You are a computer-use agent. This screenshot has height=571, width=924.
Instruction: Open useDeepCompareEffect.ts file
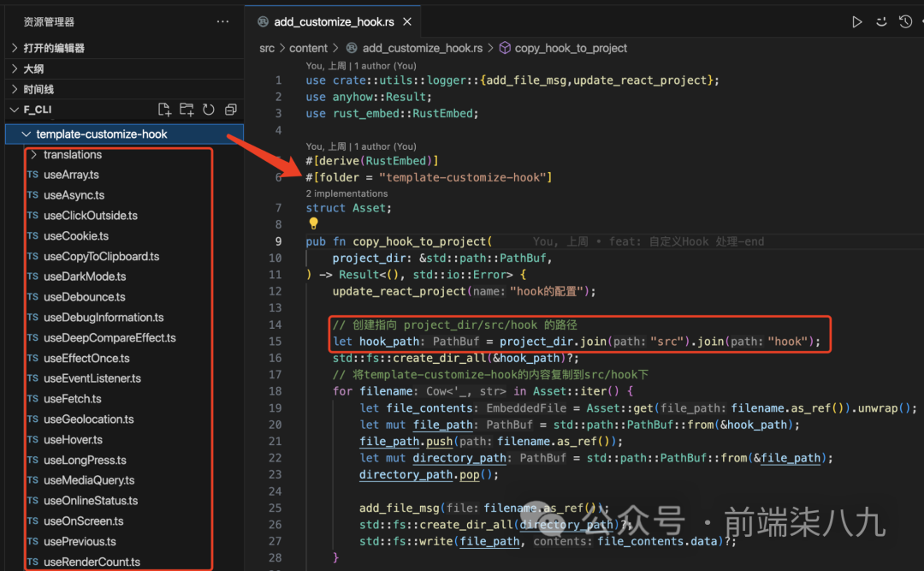110,338
